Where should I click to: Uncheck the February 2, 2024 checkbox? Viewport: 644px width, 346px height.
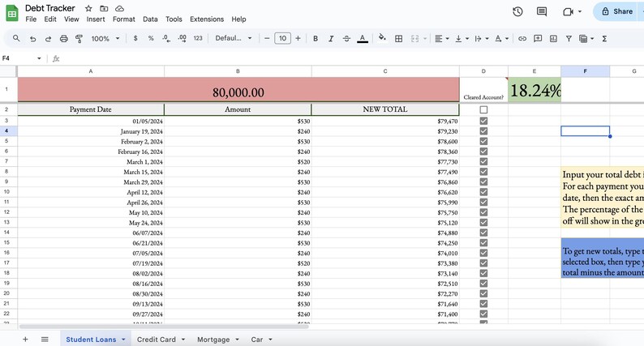pyautogui.click(x=483, y=141)
